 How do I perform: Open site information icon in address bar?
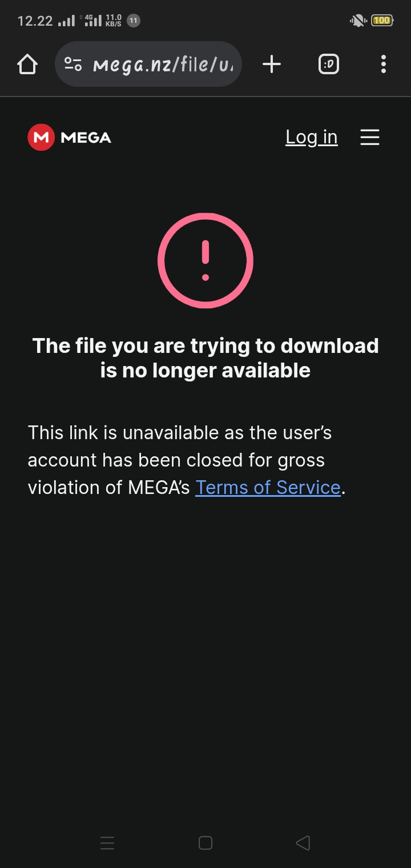[x=73, y=64]
